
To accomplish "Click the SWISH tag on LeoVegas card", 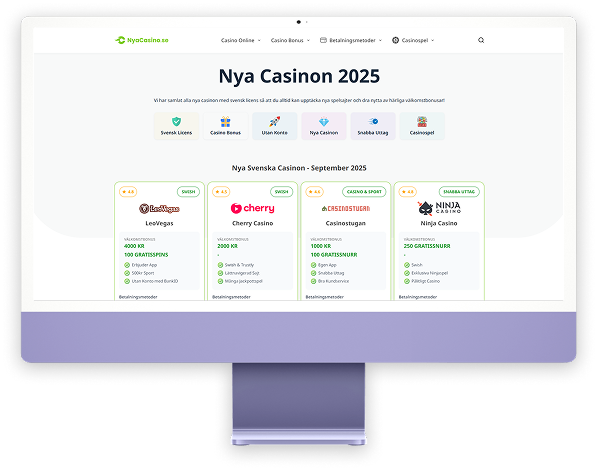I will (x=188, y=192).
